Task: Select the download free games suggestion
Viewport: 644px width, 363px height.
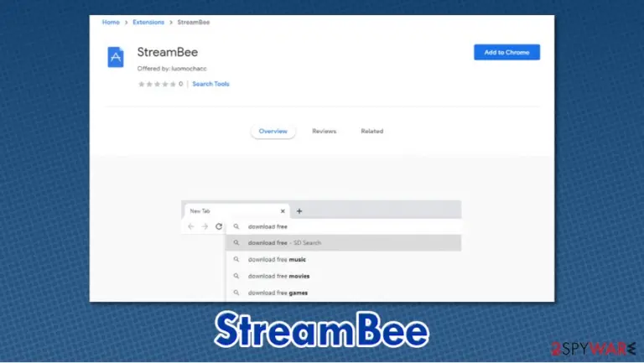Action: [x=343, y=293]
